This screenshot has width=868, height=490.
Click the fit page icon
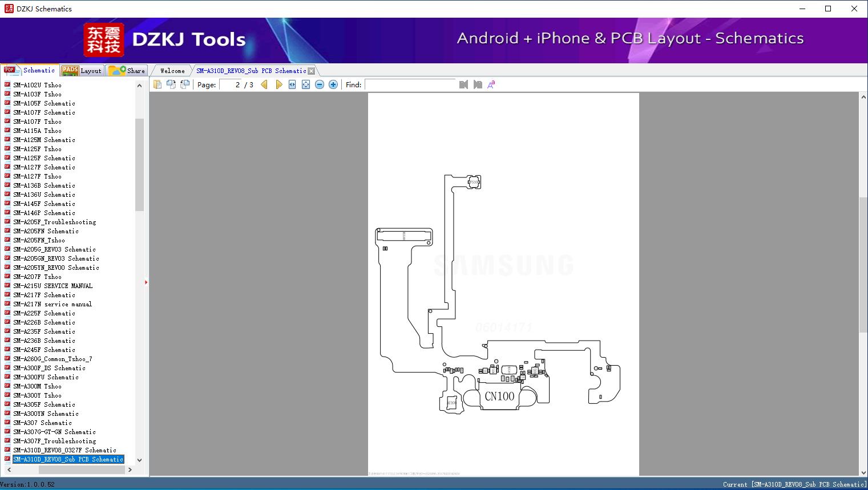(306, 84)
